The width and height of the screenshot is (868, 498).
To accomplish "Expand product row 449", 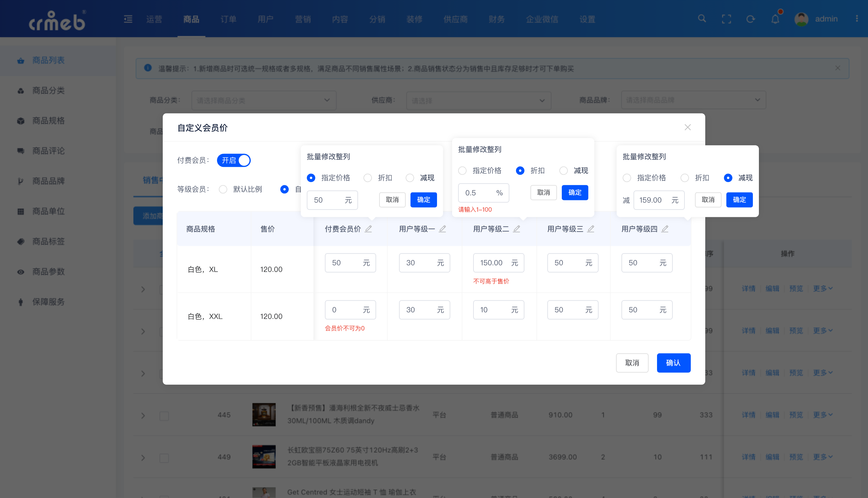I will coord(143,458).
